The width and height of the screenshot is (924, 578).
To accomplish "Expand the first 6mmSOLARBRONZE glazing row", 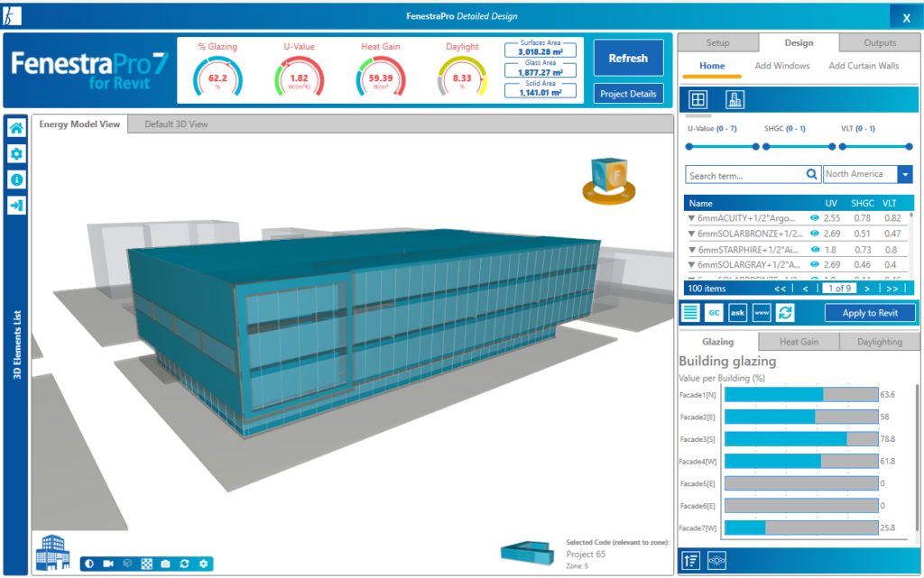I will point(691,234).
